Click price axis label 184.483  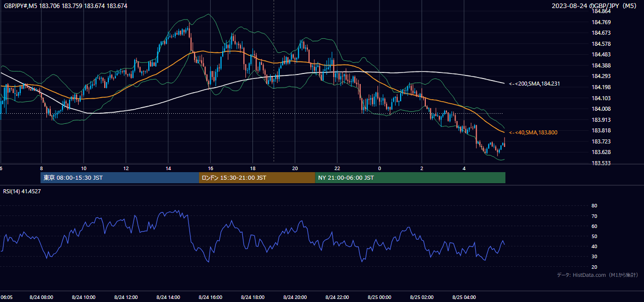[600, 54]
